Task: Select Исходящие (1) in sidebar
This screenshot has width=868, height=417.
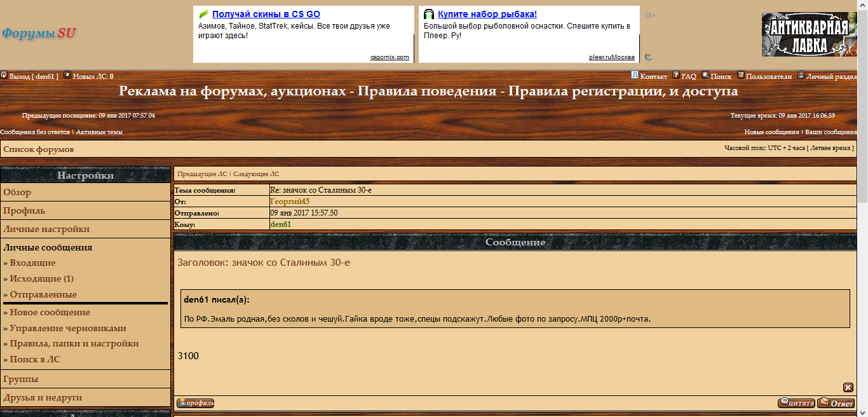Action: (x=41, y=279)
